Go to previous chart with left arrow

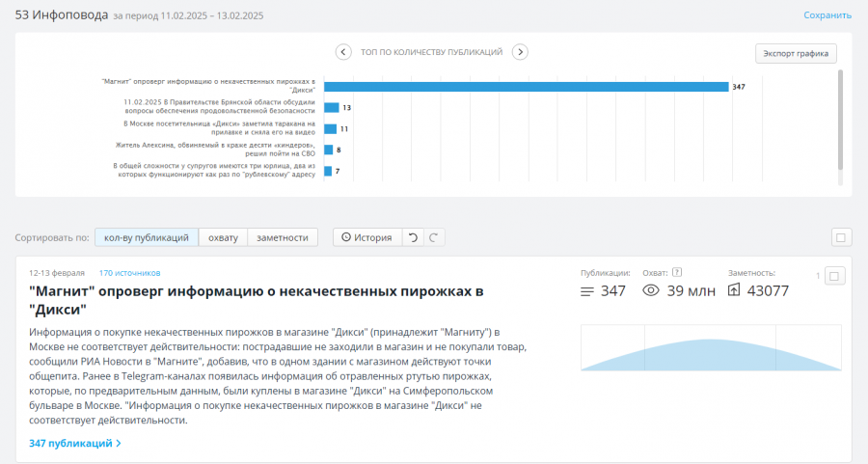[x=343, y=52]
